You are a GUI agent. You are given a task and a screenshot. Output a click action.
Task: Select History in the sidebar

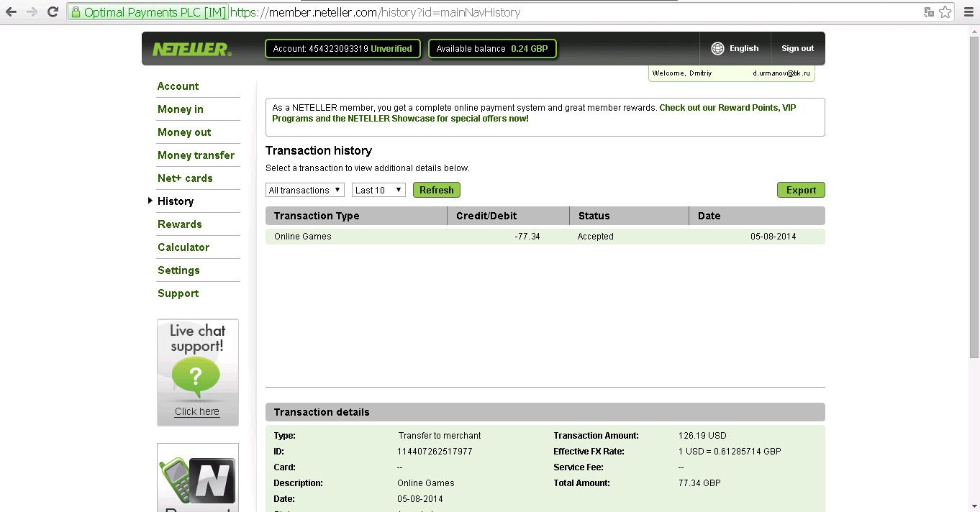[176, 201]
